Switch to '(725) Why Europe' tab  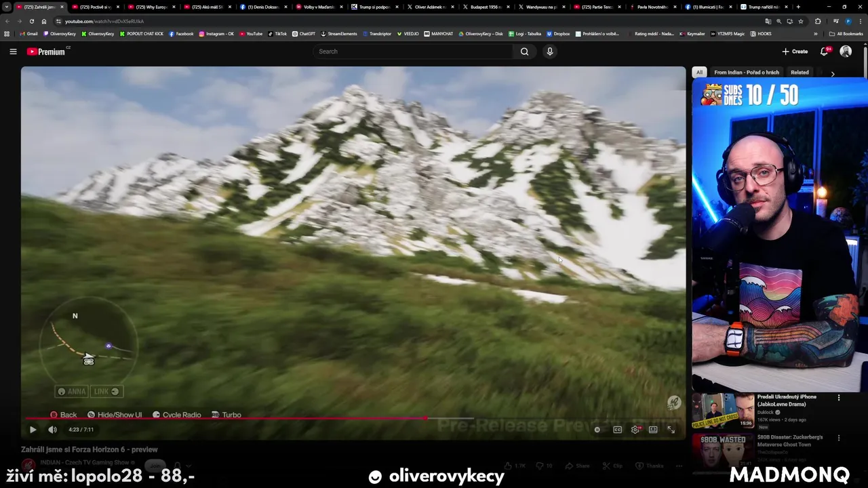(x=152, y=7)
